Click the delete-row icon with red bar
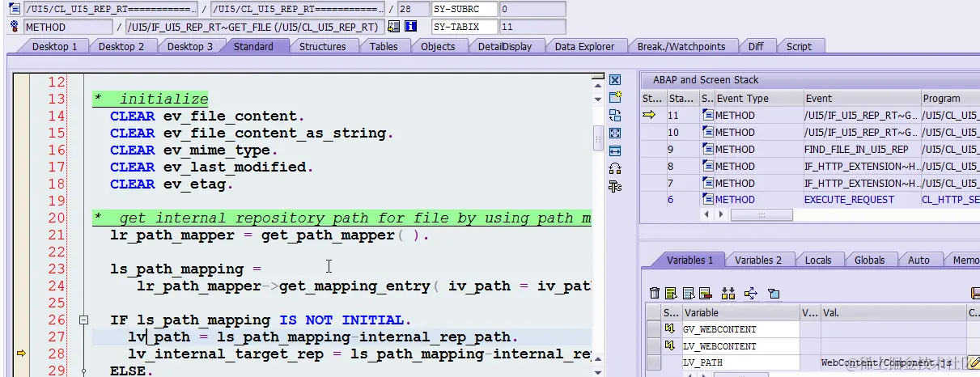 point(704,293)
